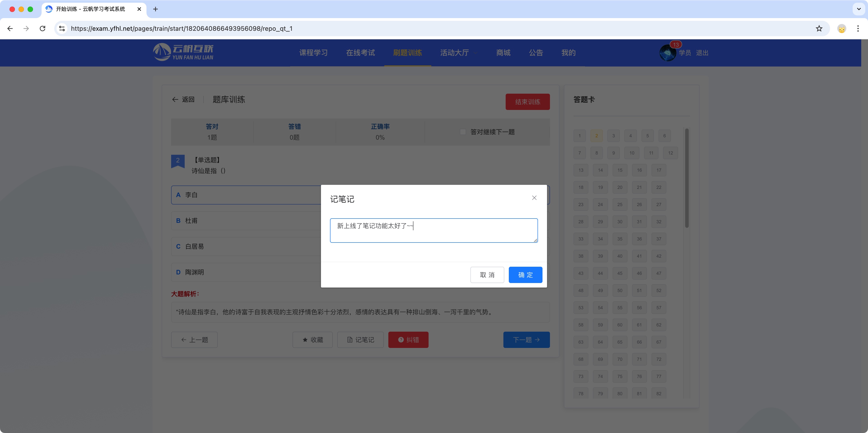Viewport: 868px width, 433px height.
Task: Jump to question 6 on answer card
Action: tap(664, 136)
